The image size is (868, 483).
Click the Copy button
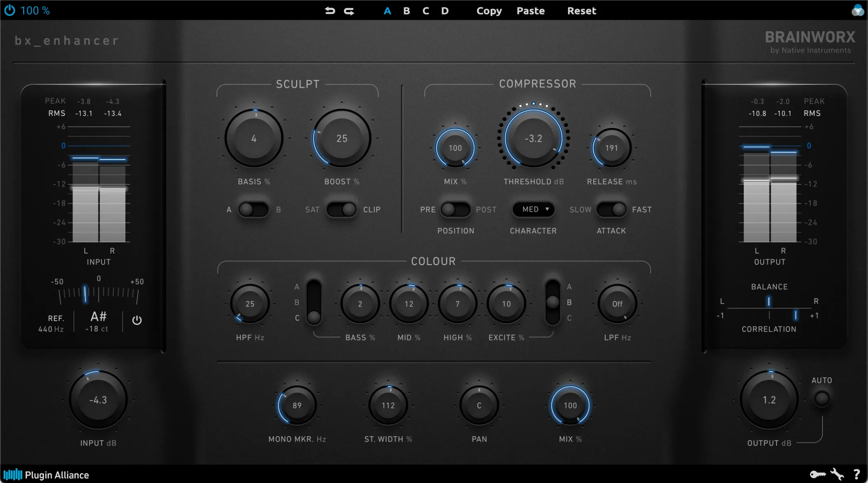pos(489,11)
